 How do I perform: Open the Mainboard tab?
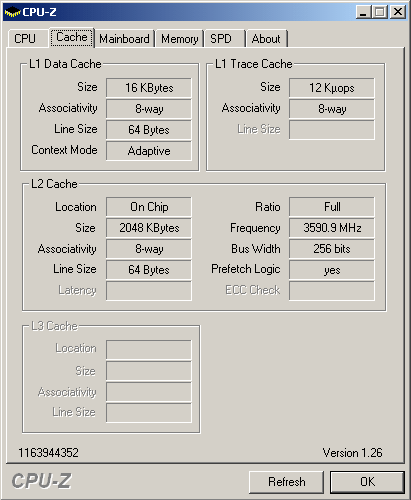(x=124, y=39)
